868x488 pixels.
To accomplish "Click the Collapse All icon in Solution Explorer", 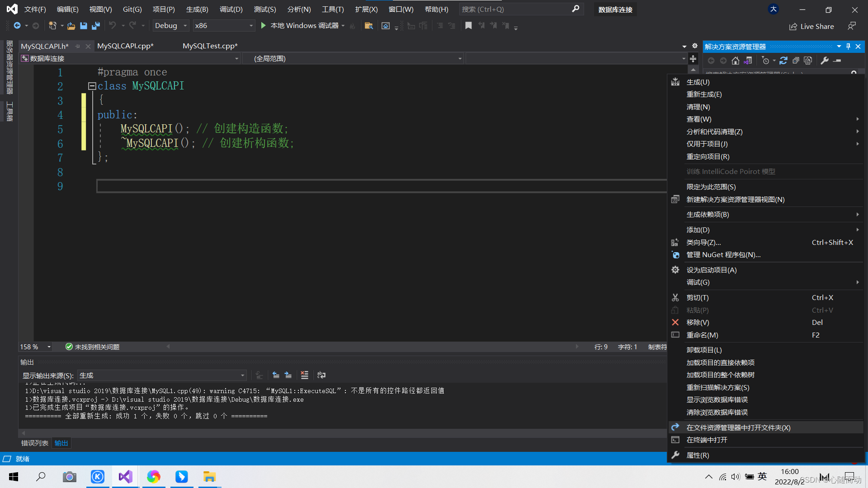I will coord(796,61).
